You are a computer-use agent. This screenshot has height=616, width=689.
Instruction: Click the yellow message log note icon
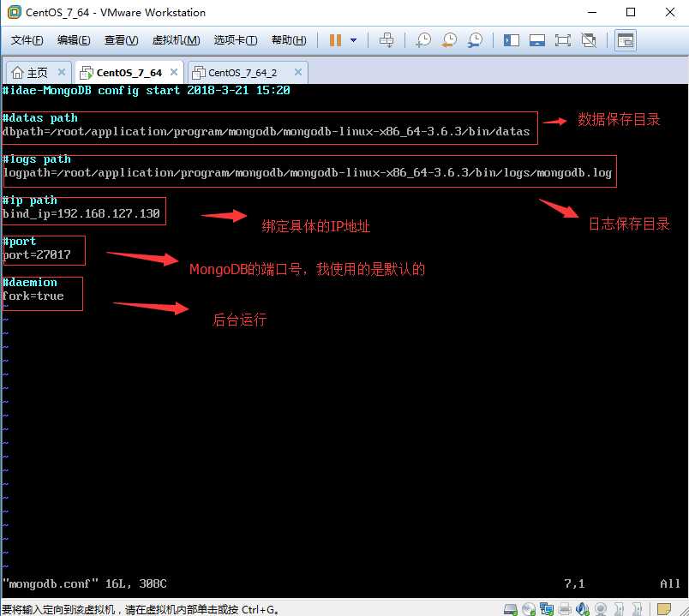[664, 609]
